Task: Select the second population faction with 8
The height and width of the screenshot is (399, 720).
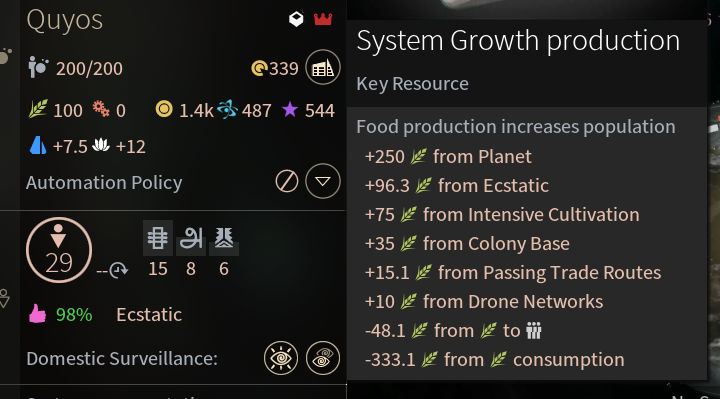Action: tap(191, 250)
